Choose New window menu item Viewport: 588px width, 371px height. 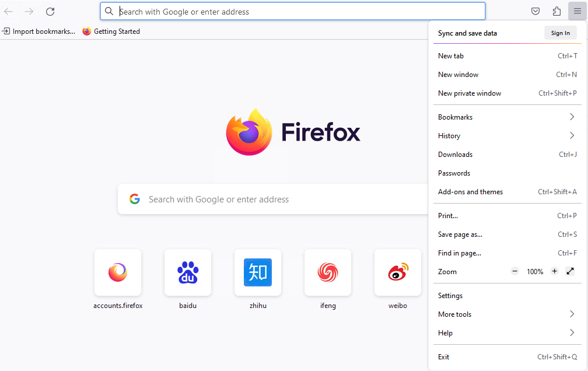[508, 75]
